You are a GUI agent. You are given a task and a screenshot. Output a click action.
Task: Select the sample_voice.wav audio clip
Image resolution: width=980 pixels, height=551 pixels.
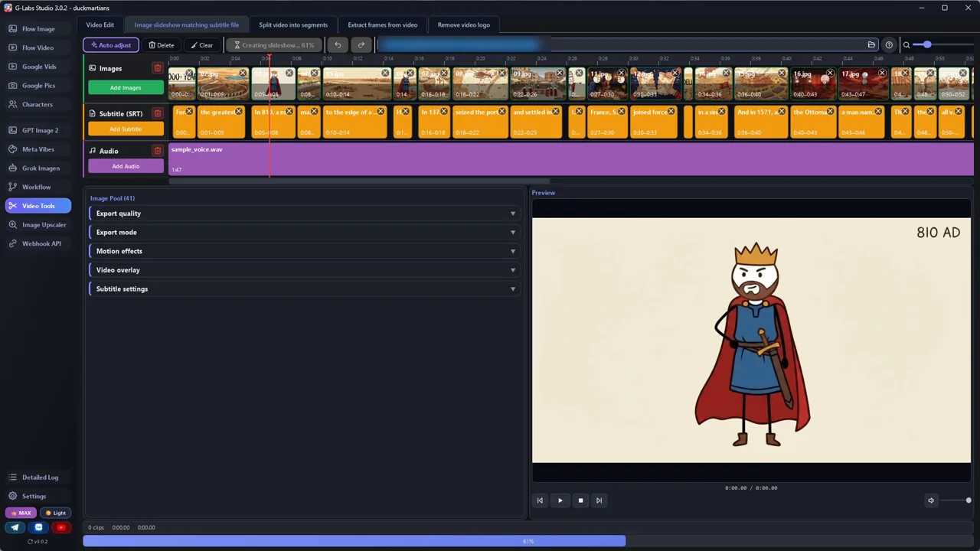[571, 159]
